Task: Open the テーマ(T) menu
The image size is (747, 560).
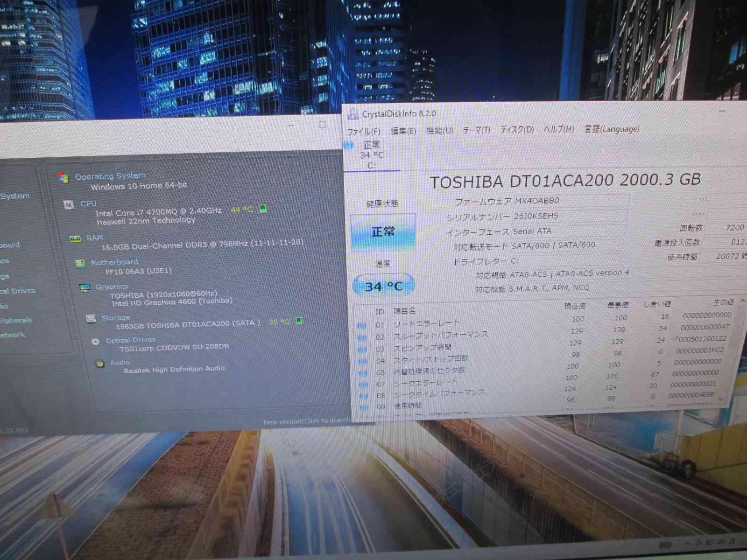Action: point(476,130)
